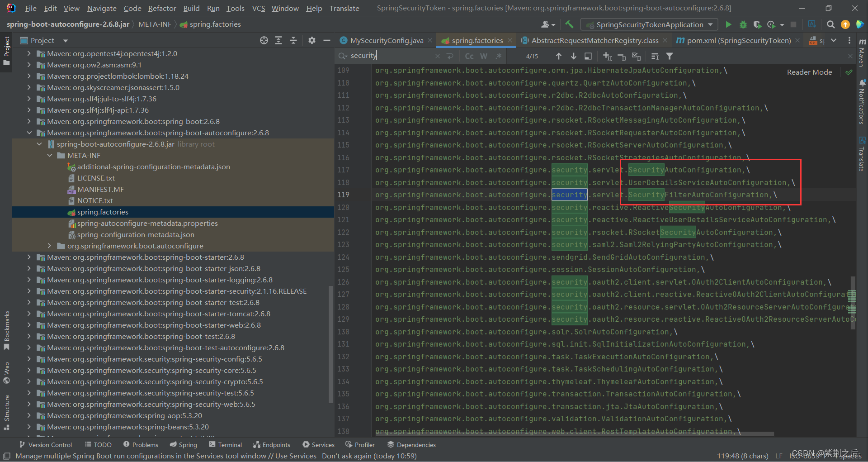Switch to MySecurityConfig.java tab

click(386, 40)
